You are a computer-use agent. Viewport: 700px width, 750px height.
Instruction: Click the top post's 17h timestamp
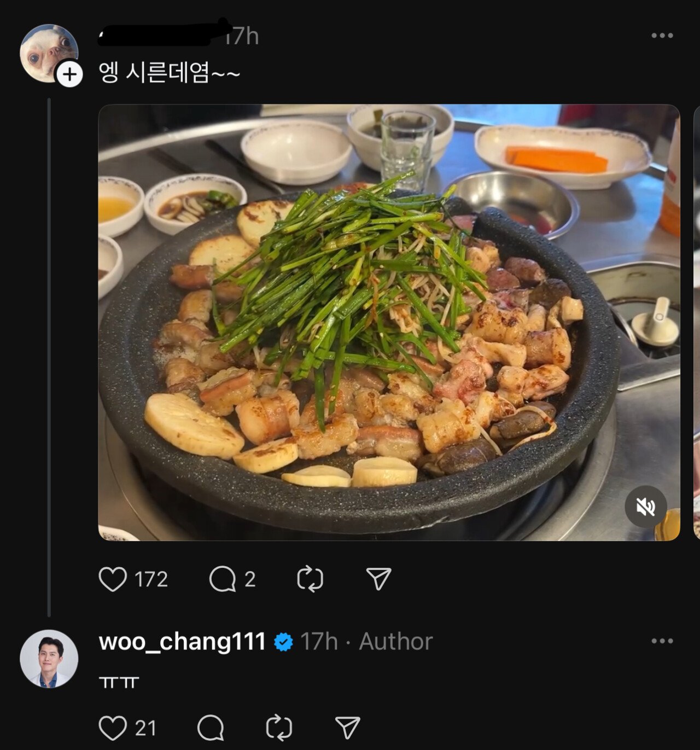(243, 36)
